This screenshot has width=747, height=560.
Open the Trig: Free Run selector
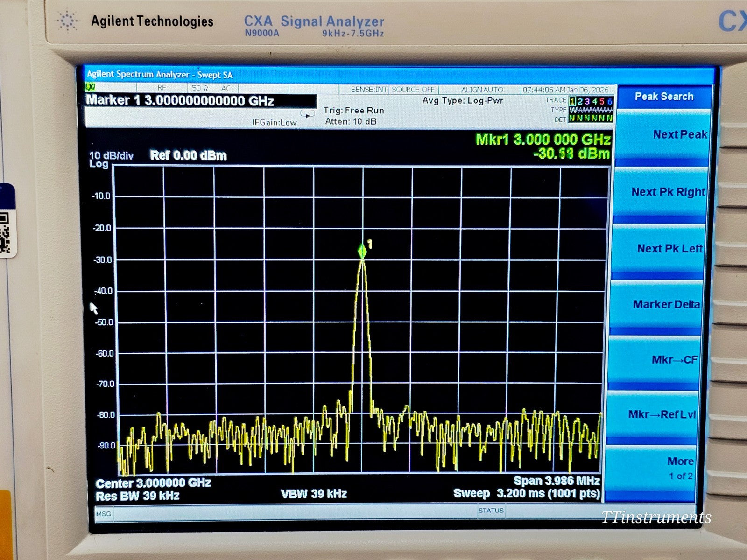tap(354, 111)
